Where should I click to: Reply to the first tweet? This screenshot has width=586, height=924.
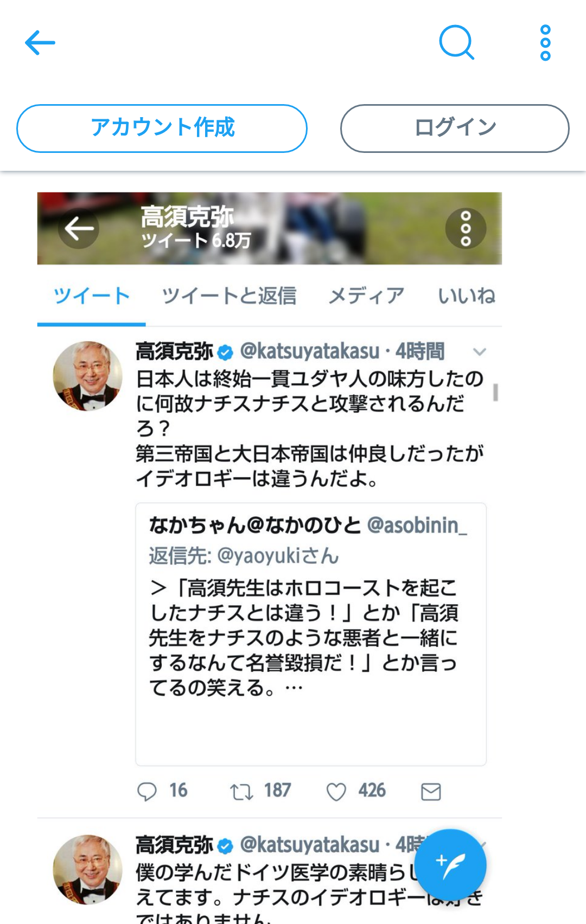[x=147, y=792]
